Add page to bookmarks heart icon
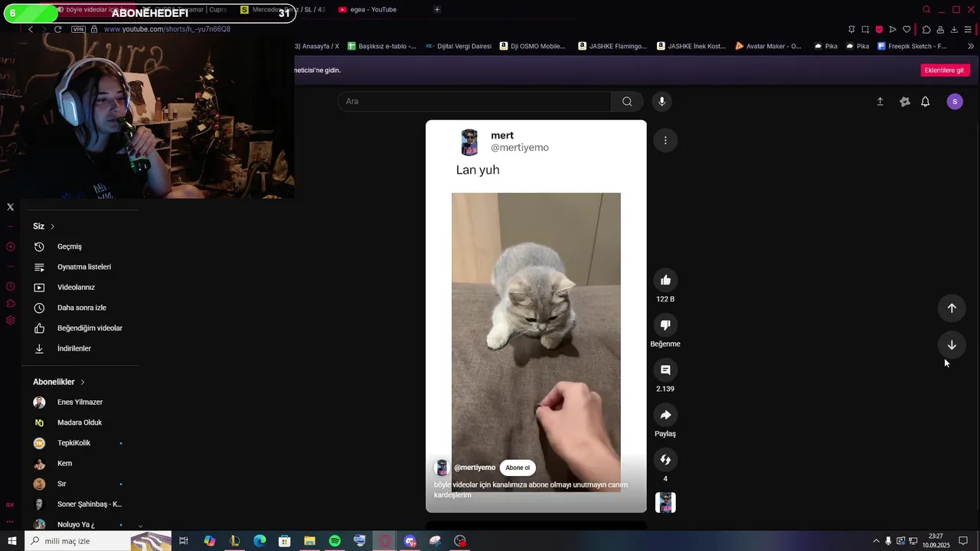 (x=906, y=29)
